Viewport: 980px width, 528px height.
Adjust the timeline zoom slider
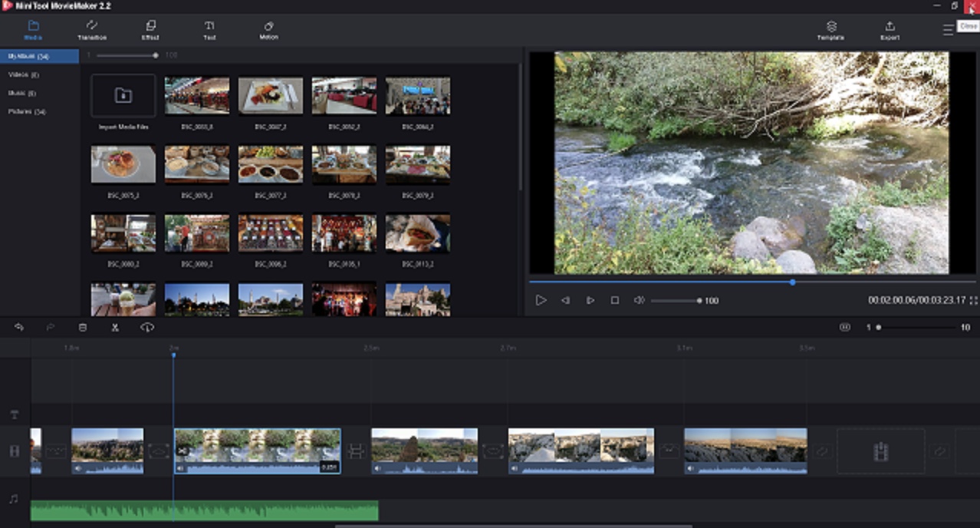coord(916,328)
